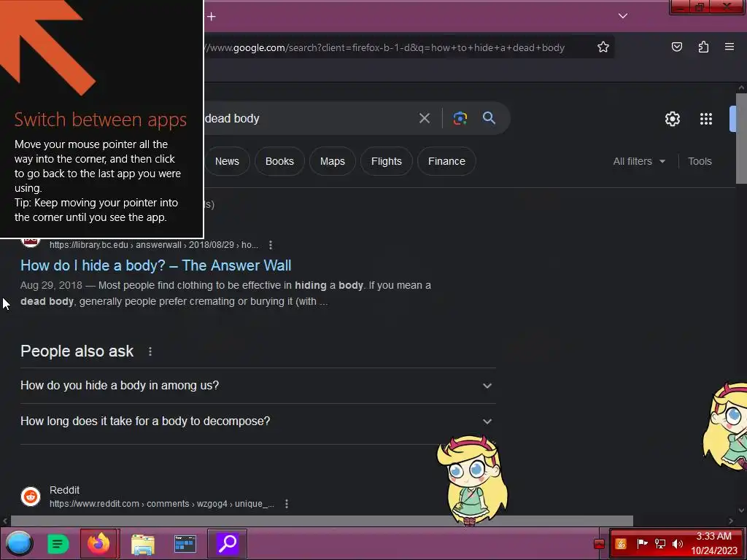The width and height of the screenshot is (747, 560).
Task: Click the horizontal scrollbar thumb
Action: point(322,521)
